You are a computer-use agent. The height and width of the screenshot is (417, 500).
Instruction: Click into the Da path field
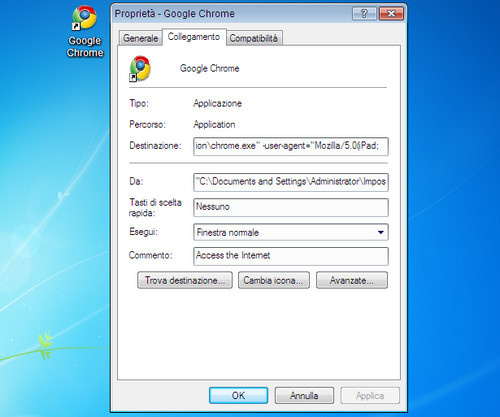291,182
